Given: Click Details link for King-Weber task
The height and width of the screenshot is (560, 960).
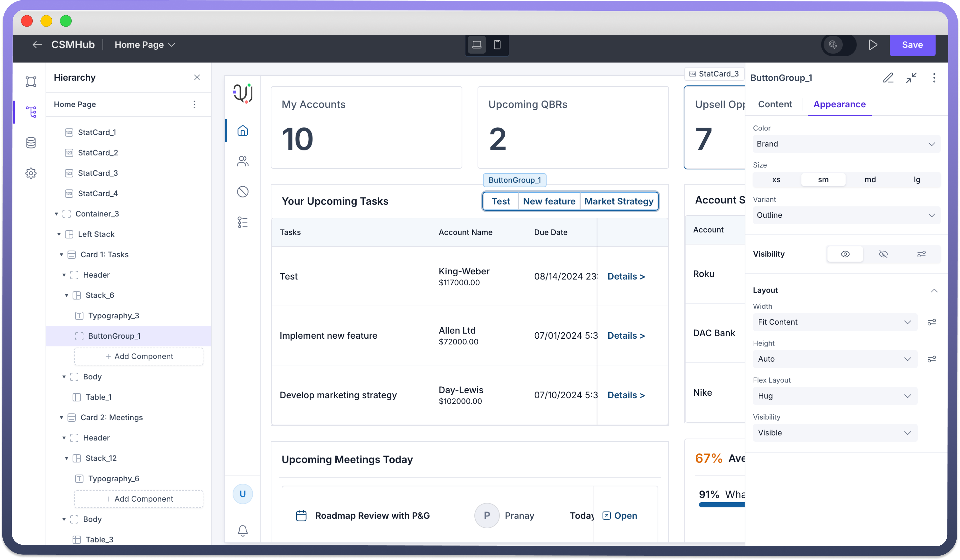Looking at the screenshot, I should point(626,277).
